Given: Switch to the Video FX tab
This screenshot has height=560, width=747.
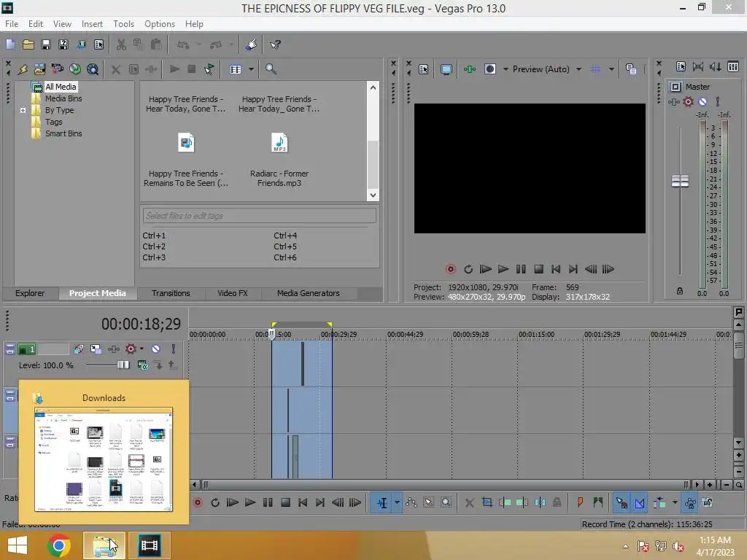Looking at the screenshot, I should 233,293.
